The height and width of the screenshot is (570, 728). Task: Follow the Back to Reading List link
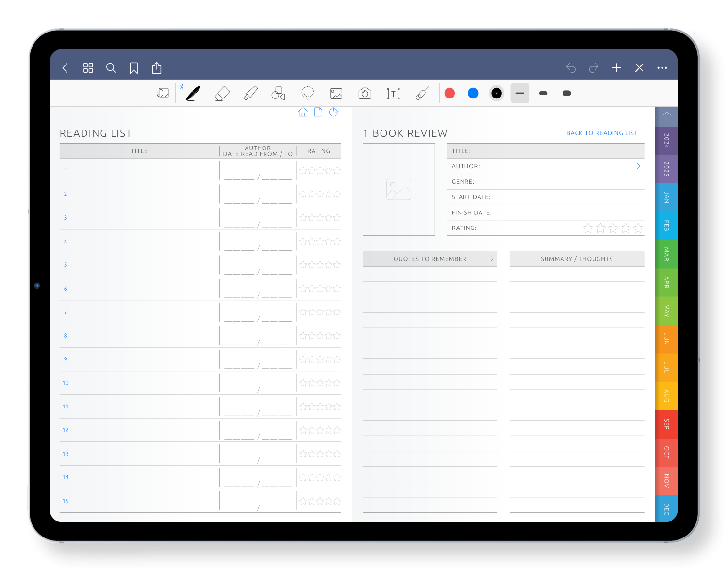pyautogui.click(x=602, y=133)
